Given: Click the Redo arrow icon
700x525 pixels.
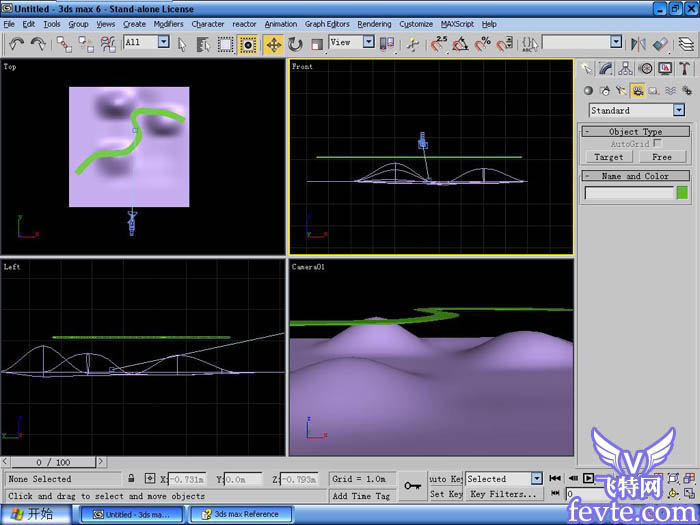Looking at the screenshot, I should pyautogui.click(x=38, y=44).
